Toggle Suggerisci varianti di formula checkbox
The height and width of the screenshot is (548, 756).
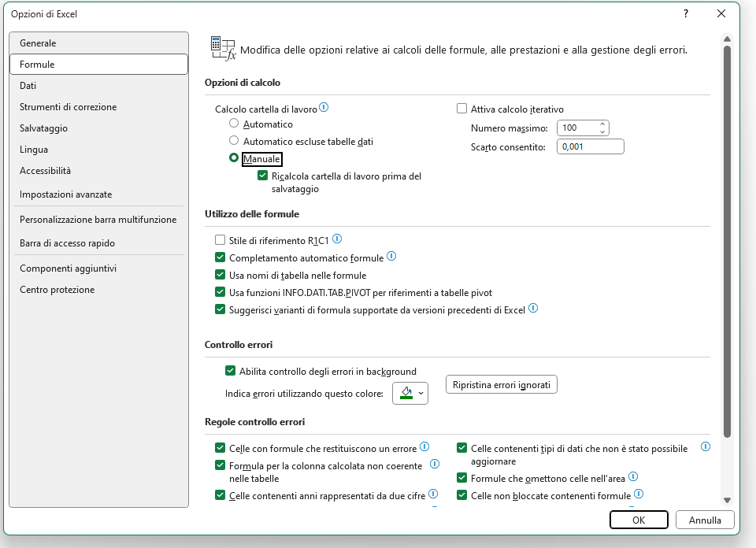pos(220,309)
